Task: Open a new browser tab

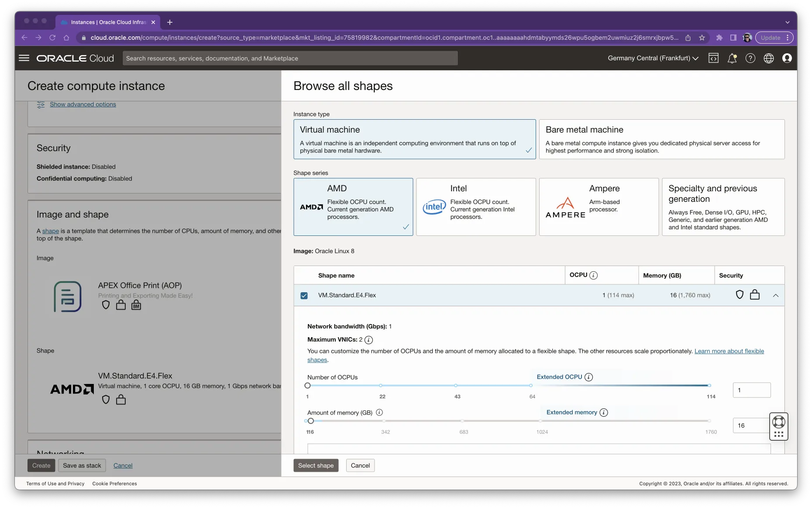Action: click(x=170, y=22)
